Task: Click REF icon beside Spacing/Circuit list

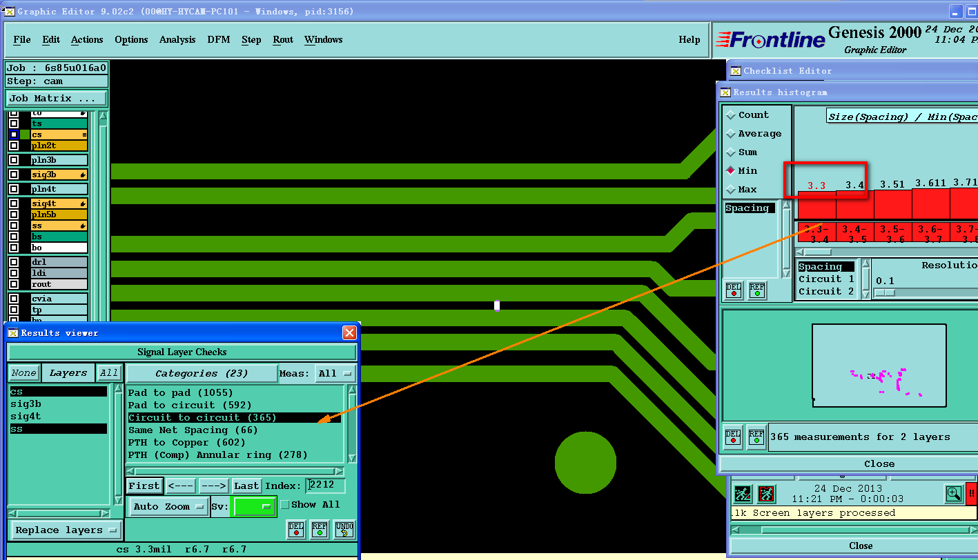Action: point(757,290)
